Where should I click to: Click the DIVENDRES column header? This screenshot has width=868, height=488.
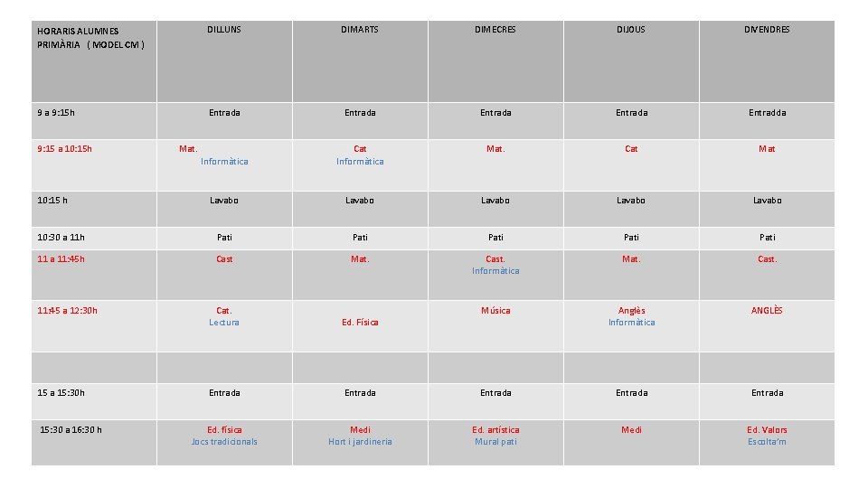click(767, 30)
